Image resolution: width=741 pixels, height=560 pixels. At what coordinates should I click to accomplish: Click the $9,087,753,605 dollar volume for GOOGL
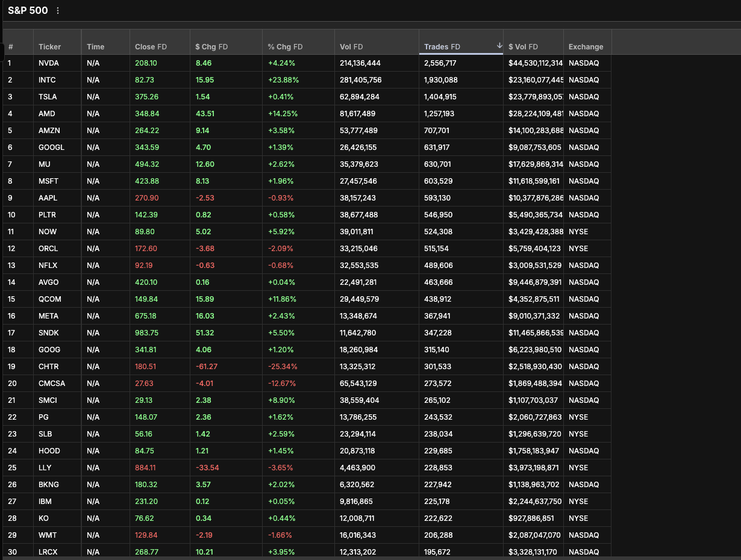click(x=535, y=147)
